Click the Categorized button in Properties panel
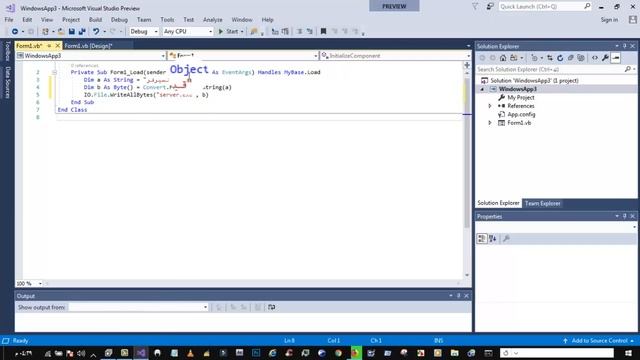The image size is (640, 360). [x=482, y=239]
